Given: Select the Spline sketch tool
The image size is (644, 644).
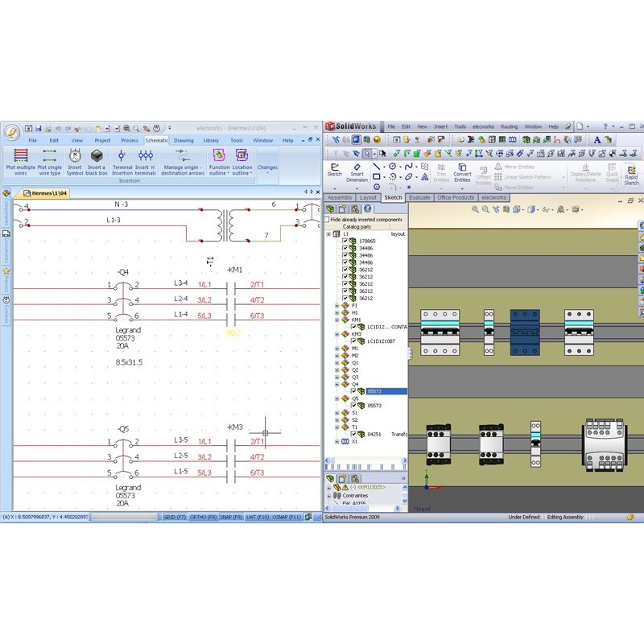Looking at the screenshot, I should tap(408, 167).
